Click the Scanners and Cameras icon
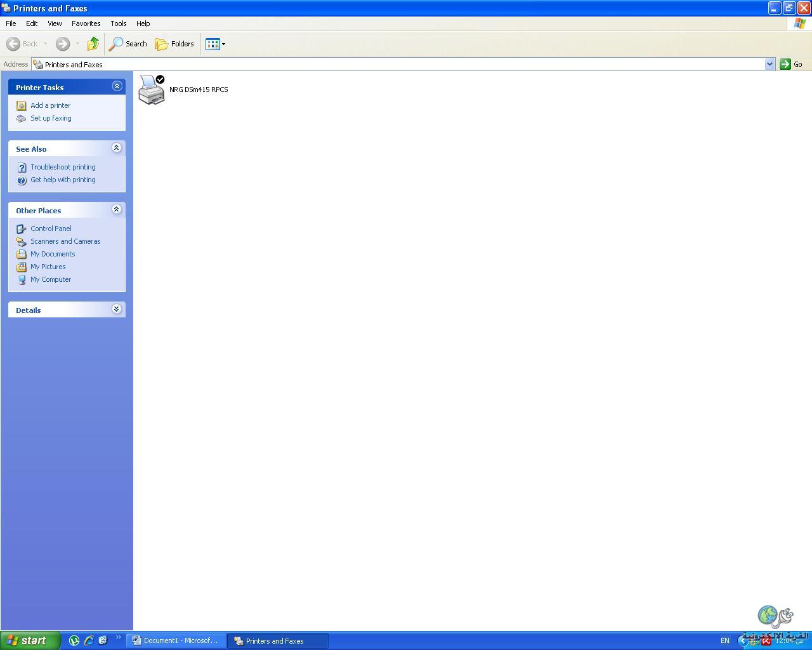The height and width of the screenshot is (650, 812). click(22, 241)
